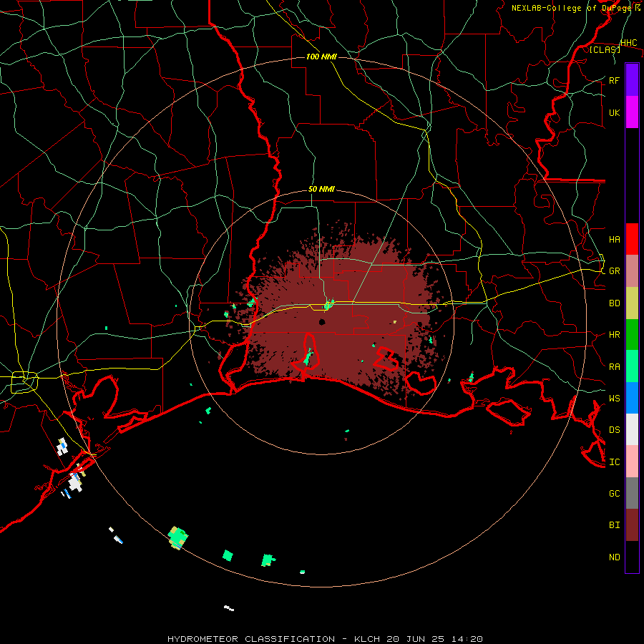Click the 'DS' legend label
The height and width of the screenshot is (644, 644).
[x=614, y=430]
